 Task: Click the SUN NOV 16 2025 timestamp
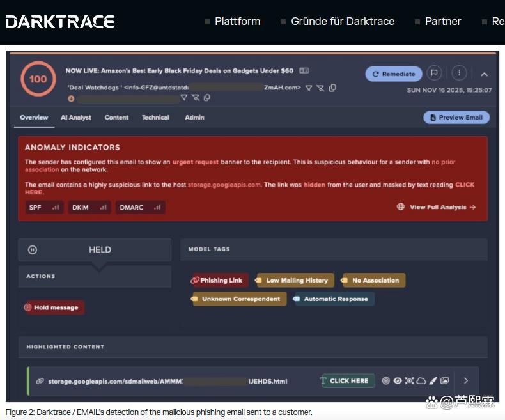[449, 90]
